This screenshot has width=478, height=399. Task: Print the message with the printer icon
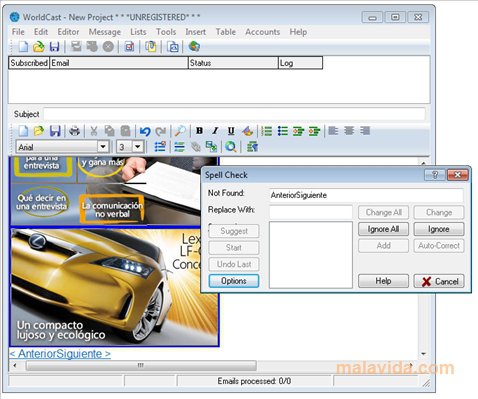[x=74, y=131]
